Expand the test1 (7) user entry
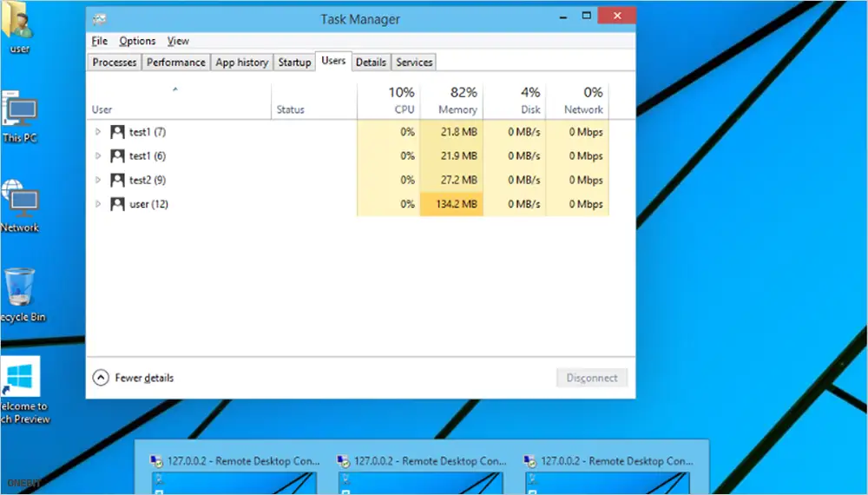 98,132
